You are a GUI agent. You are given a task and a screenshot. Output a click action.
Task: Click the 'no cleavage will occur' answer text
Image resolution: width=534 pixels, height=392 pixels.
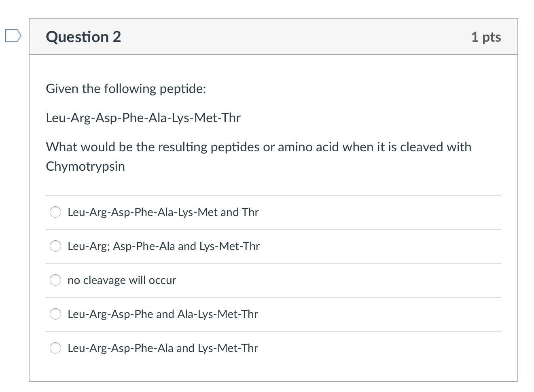click(122, 280)
